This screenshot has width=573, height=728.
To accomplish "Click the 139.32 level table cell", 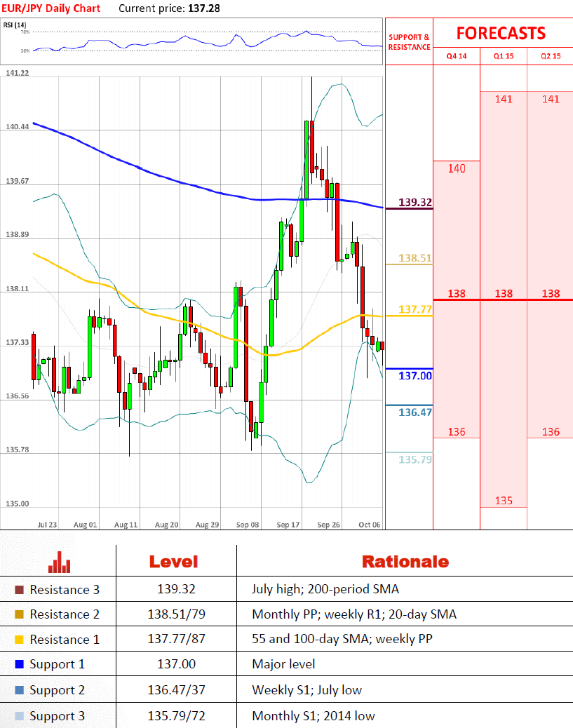I will point(177,589).
